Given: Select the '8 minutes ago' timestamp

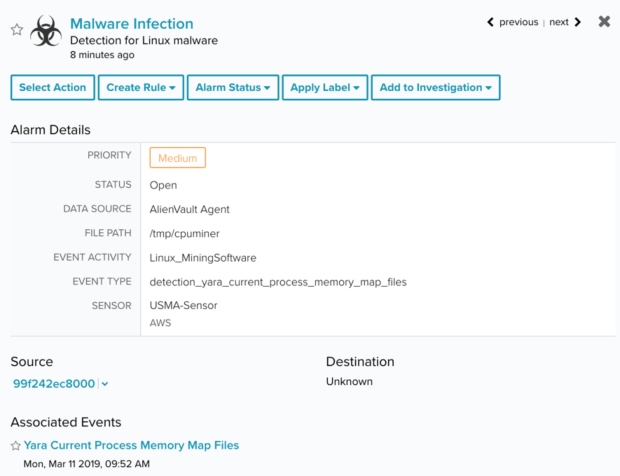Looking at the screenshot, I should click(102, 55).
